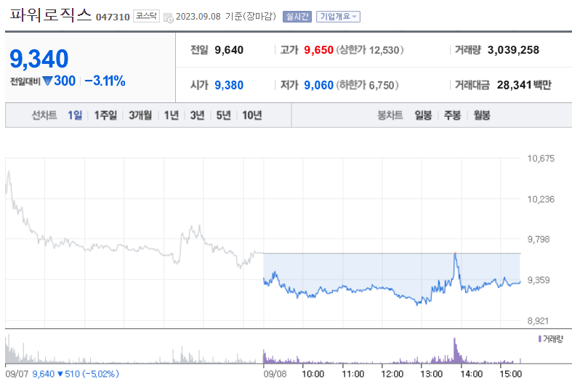Click the 봉차트 label
572x392 pixels.
[390, 115]
